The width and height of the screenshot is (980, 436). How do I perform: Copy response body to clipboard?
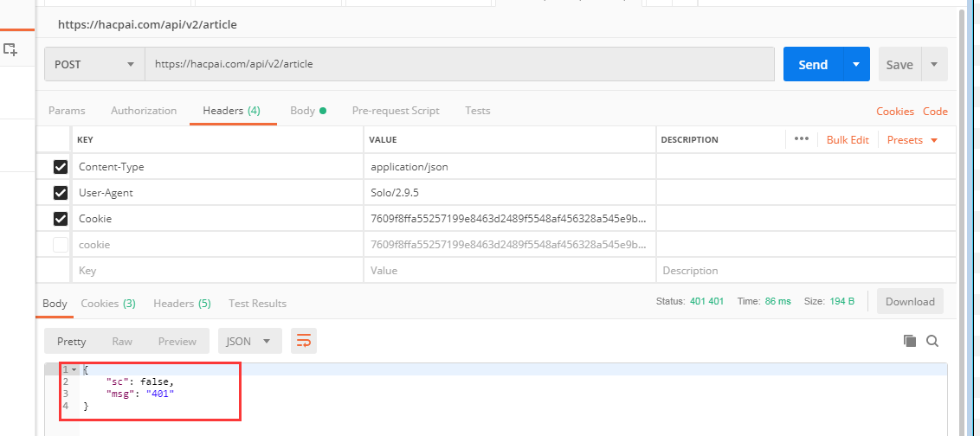909,342
